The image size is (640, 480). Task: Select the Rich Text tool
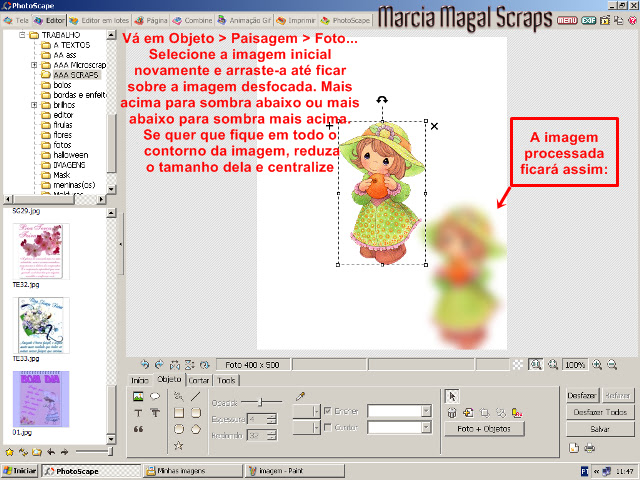(x=155, y=413)
